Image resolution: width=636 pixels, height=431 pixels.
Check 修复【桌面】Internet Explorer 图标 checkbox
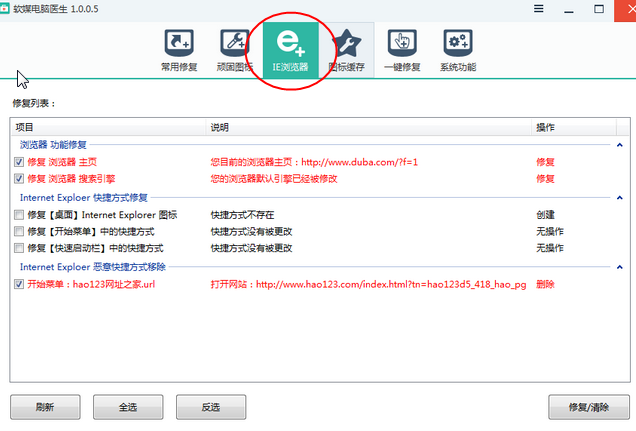[x=19, y=214]
